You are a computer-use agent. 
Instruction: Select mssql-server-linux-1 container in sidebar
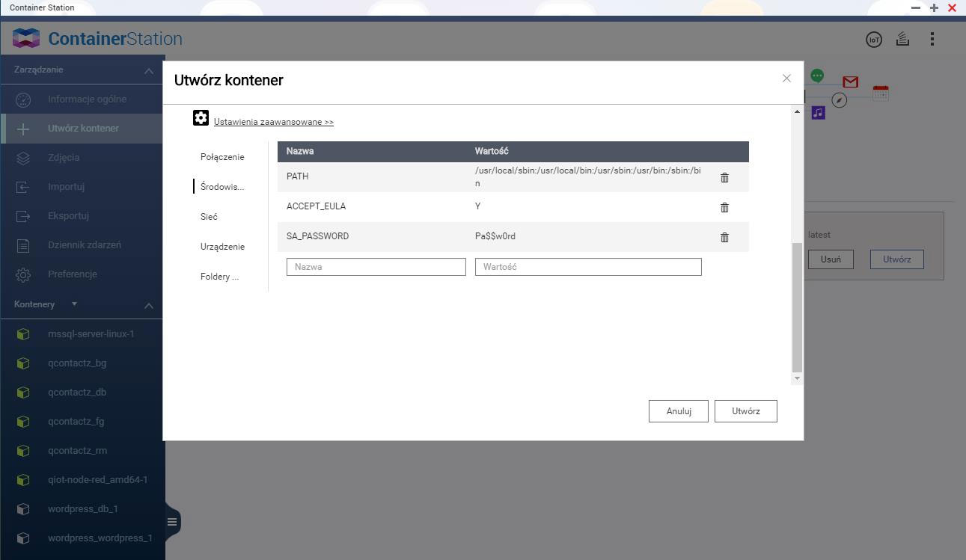pyautogui.click(x=91, y=334)
